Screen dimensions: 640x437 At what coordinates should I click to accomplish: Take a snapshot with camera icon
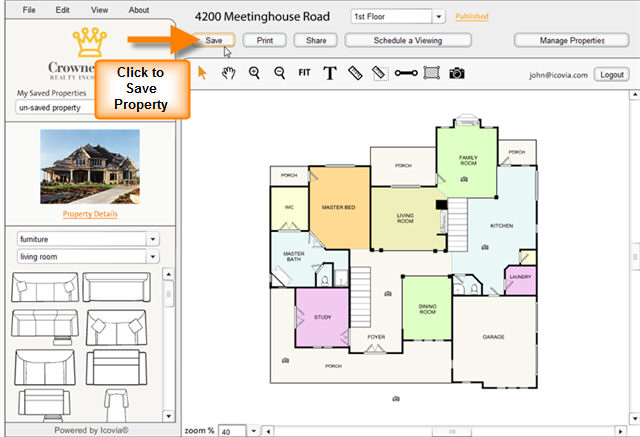coord(457,73)
